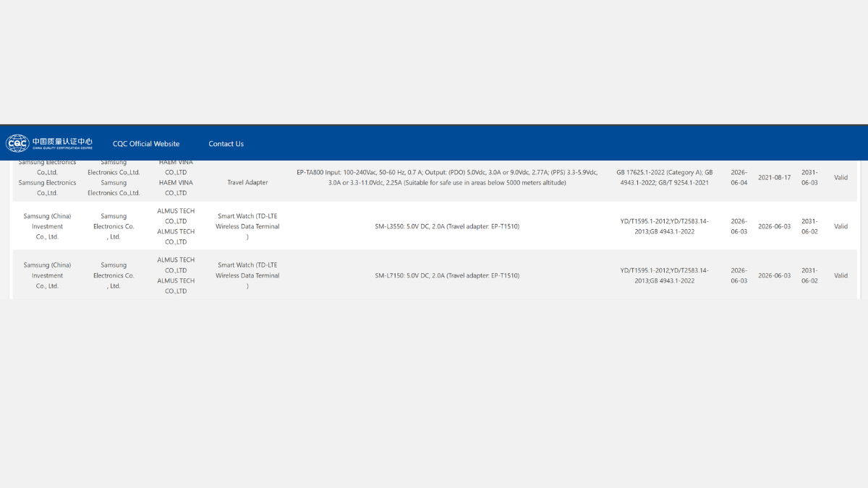Click the YD/T1595.1-2012 standards in the SM-L3550 row
This screenshot has width=868, height=488.
coord(665,226)
